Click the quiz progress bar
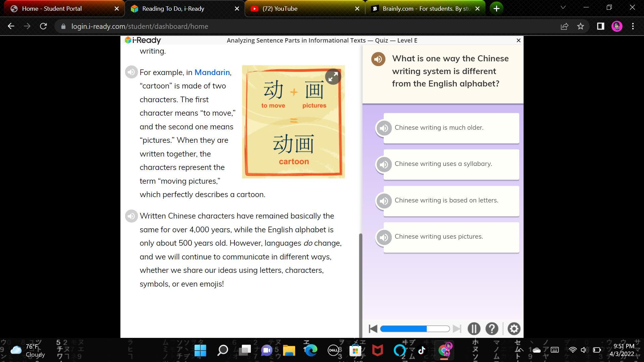Image resolution: width=644 pixels, height=362 pixels. coord(415,328)
